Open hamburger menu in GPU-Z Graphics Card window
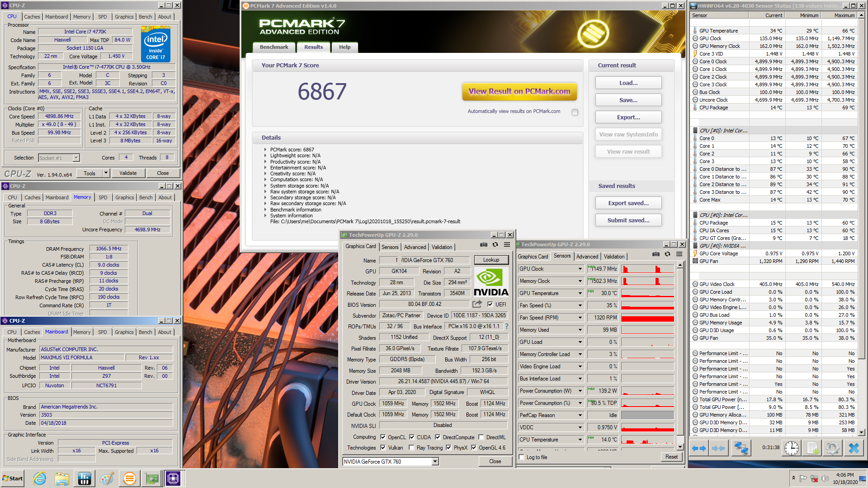 pyautogui.click(x=507, y=244)
